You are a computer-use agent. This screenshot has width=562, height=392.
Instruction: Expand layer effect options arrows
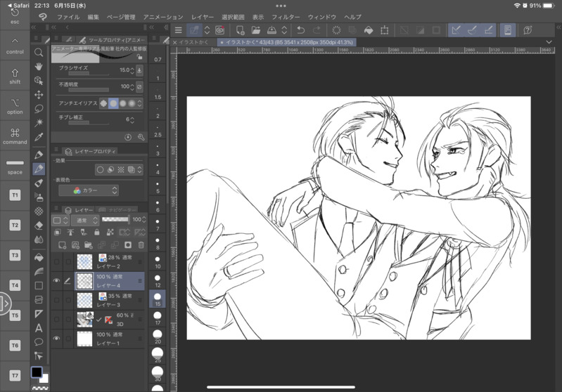tap(140, 170)
